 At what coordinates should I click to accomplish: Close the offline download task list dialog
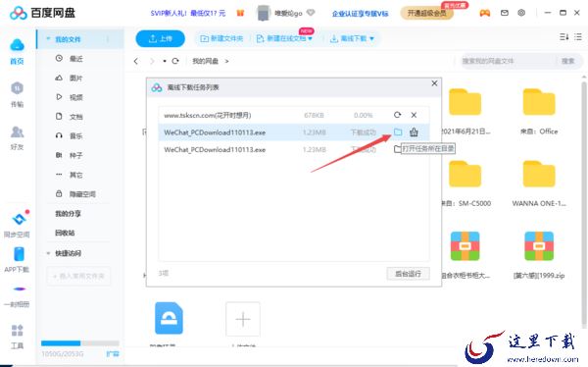point(434,83)
